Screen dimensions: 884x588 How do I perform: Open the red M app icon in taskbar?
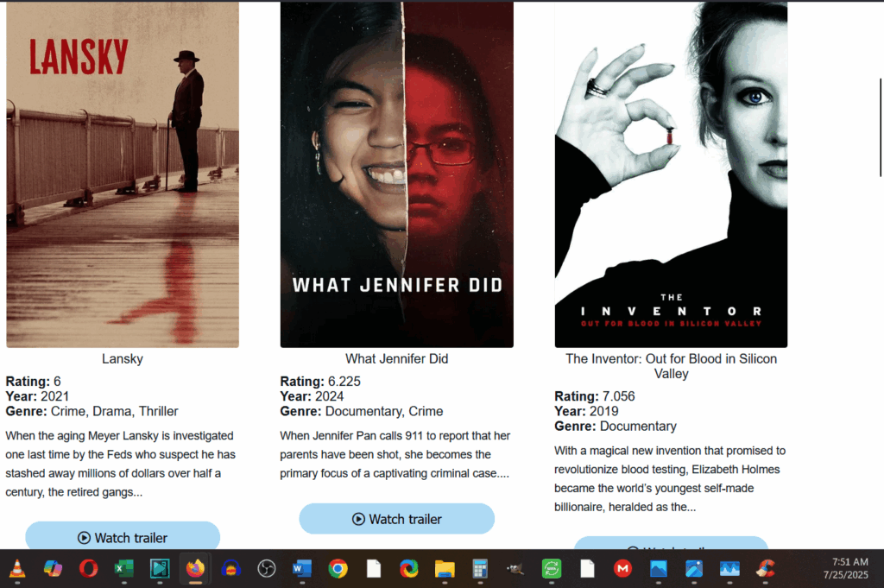pyautogui.click(x=623, y=568)
